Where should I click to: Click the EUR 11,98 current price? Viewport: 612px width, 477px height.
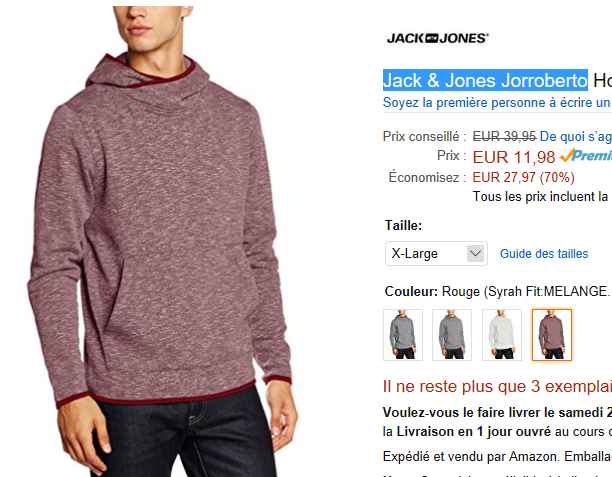click(514, 157)
